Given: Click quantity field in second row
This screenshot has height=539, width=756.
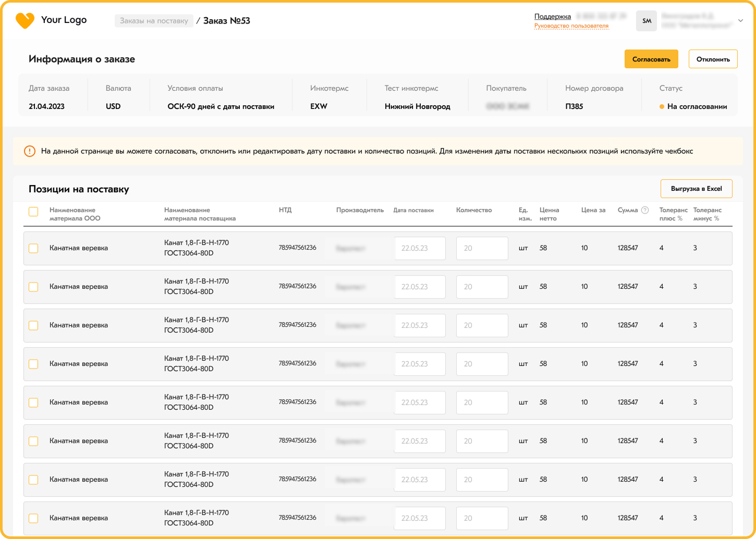Looking at the screenshot, I should coord(482,287).
